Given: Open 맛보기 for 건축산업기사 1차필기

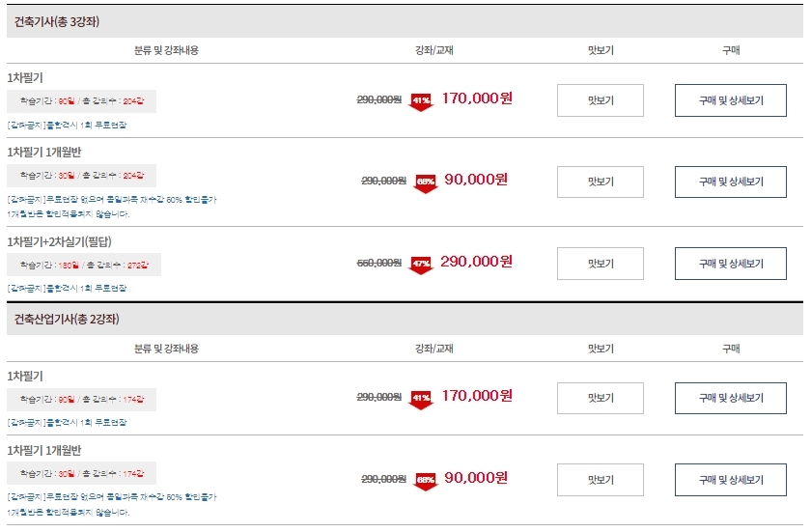Looking at the screenshot, I should click(x=600, y=398).
